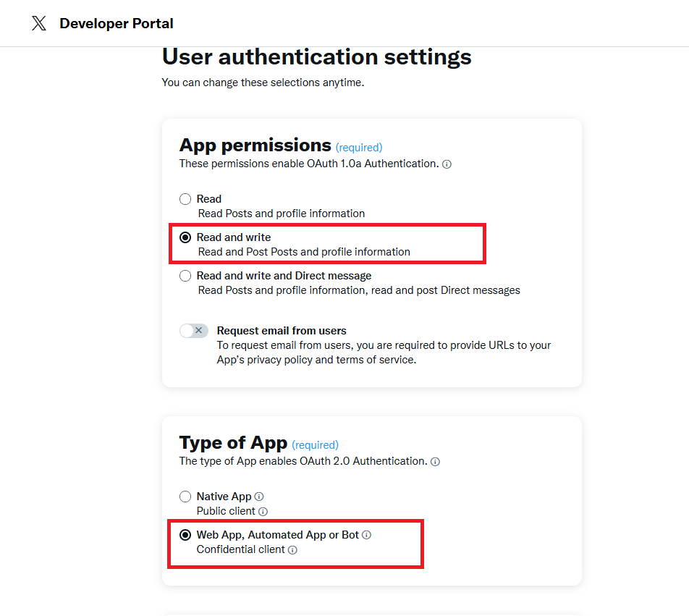The image size is (689, 616).
Task: Open the Developer Portal home title
Action: click(x=116, y=23)
